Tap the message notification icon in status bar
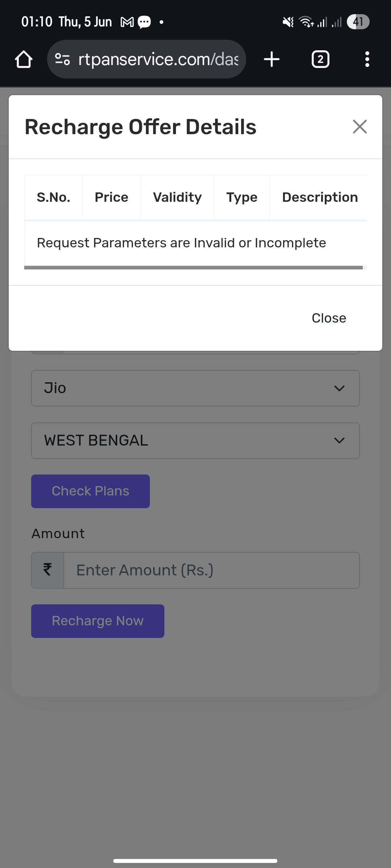The height and width of the screenshot is (868, 391). (x=144, y=22)
